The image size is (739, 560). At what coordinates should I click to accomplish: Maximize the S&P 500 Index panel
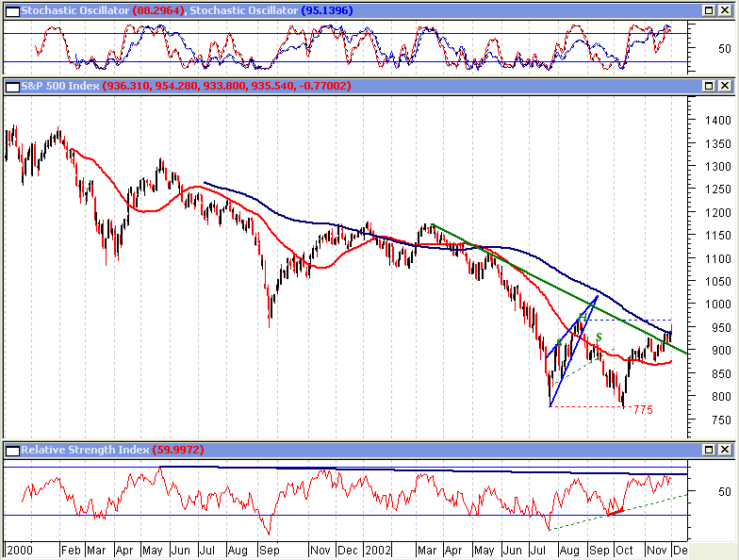tap(709, 86)
